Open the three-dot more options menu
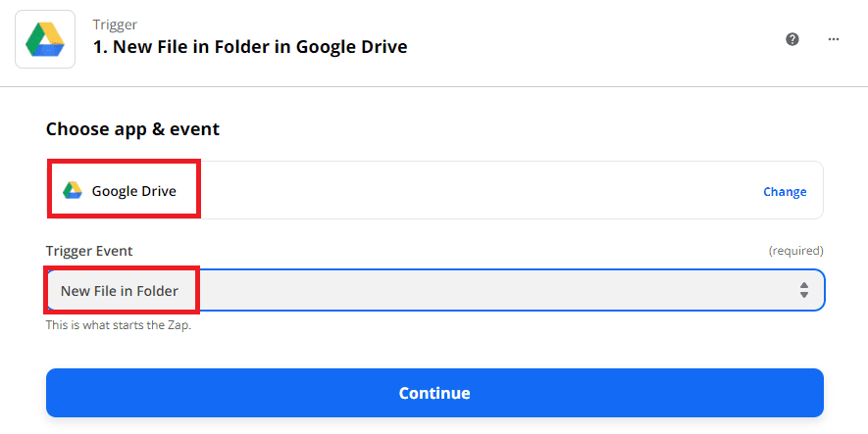This screenshot has width=868, height=434. click(x=834, y=39)
